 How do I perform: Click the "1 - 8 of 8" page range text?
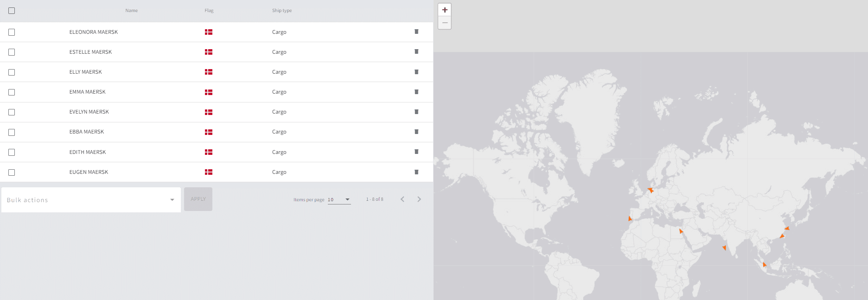pyautogui.click(x=375, y=199)
